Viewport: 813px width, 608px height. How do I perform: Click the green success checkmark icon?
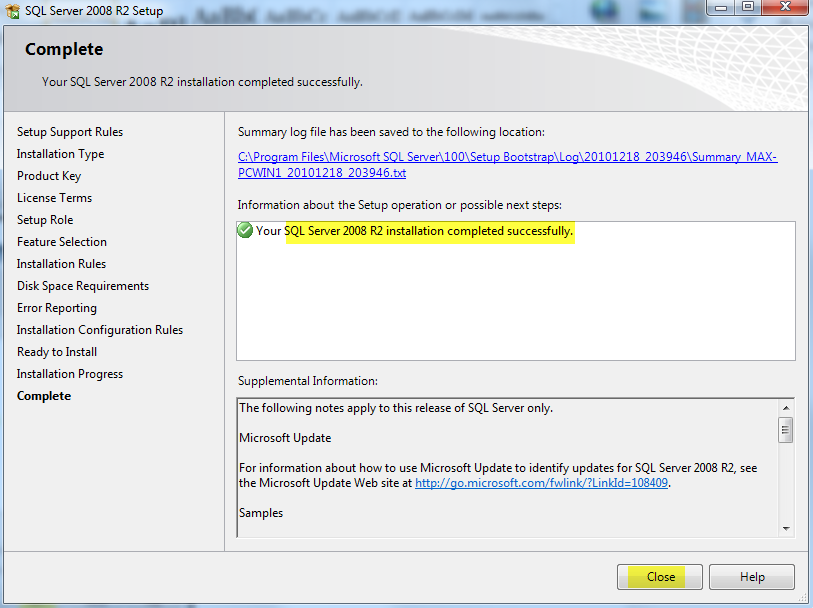click(x=245, y=230)
